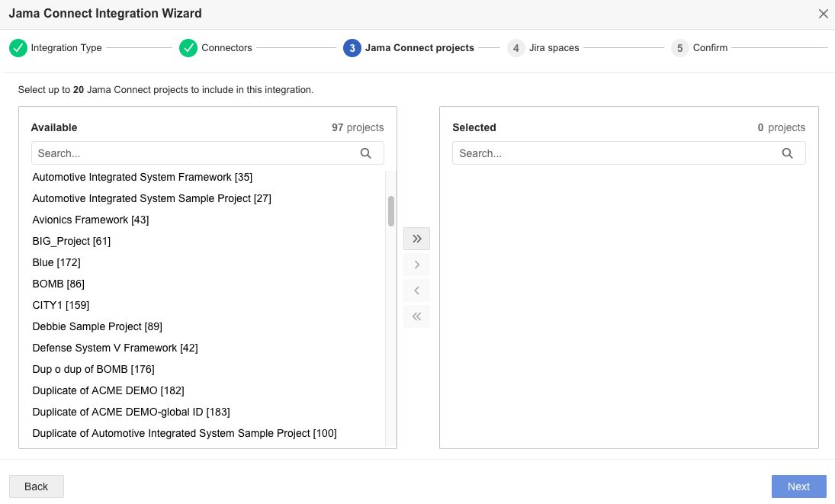Screen dimensions: 835x504
Task: Focus the Selected projects search field
Action: click(x=629, y=153)
